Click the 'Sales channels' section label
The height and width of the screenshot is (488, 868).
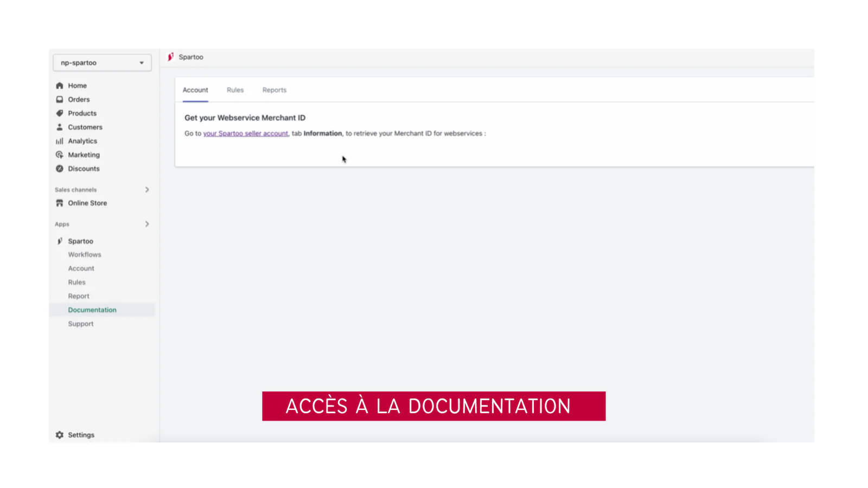click(x=75, y=190)
